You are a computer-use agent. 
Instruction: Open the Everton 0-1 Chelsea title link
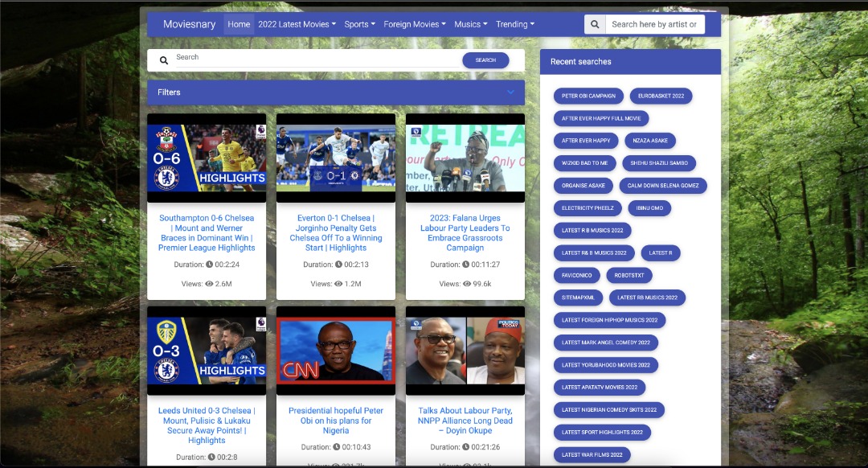pyautogui.click(x=336, y=233)
